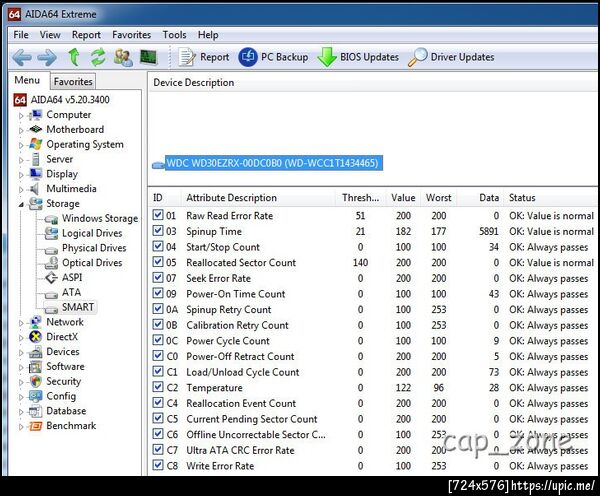Select the Motherboard tree icon

click(x=36, y=129)
